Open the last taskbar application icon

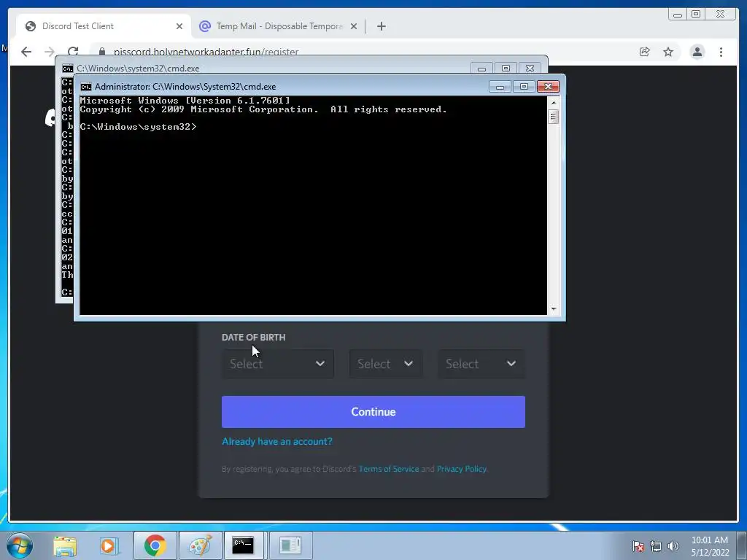point(290,545)
